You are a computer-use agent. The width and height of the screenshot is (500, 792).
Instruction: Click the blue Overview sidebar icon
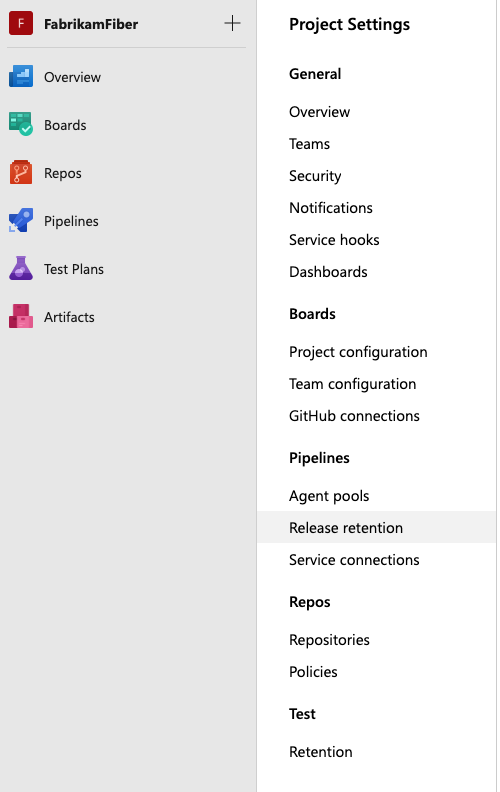pyautogui.click(x=21, y=77)
